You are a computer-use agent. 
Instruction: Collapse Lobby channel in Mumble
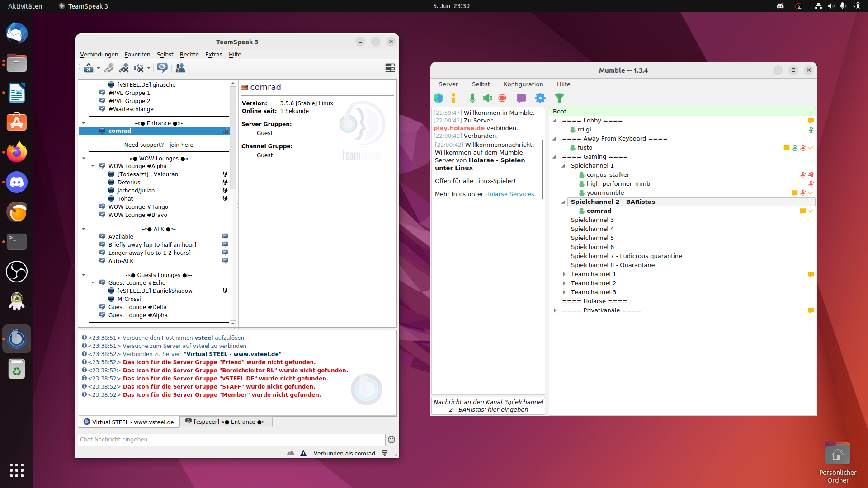(555, 121)
